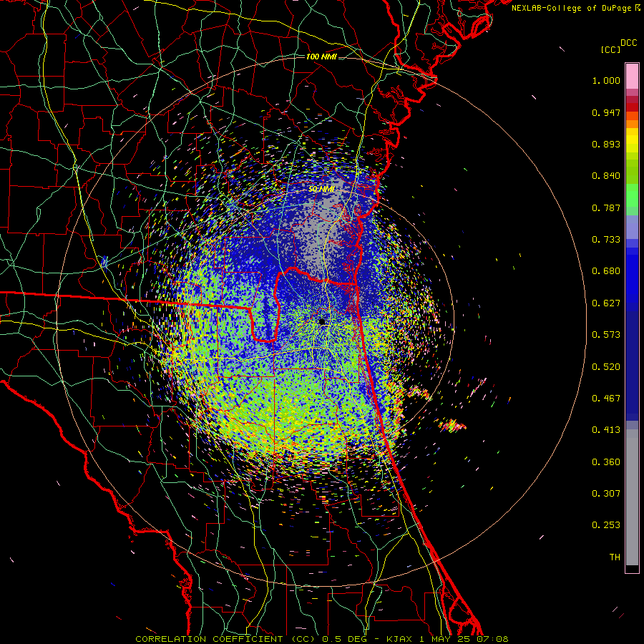Screen dimensions: 644x644
Task: Click the black KJAX radar site dot
Action: pyautogui.click(x=322, y=321)
